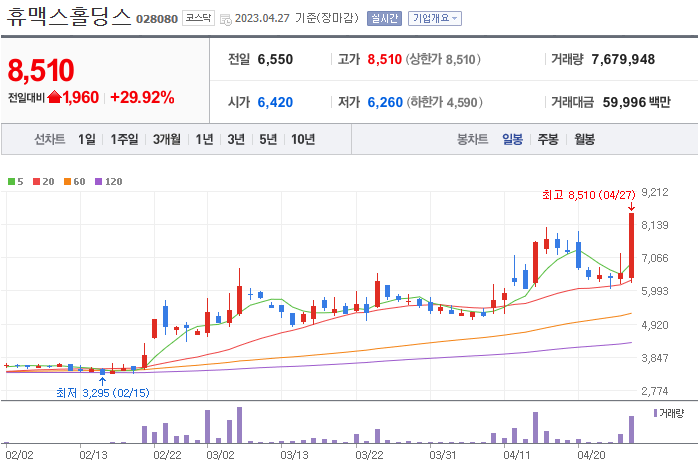This screenshot has height=471, width=698.
Task: Open the 기업개요 dropdown
Action: [x=434, y=19]
